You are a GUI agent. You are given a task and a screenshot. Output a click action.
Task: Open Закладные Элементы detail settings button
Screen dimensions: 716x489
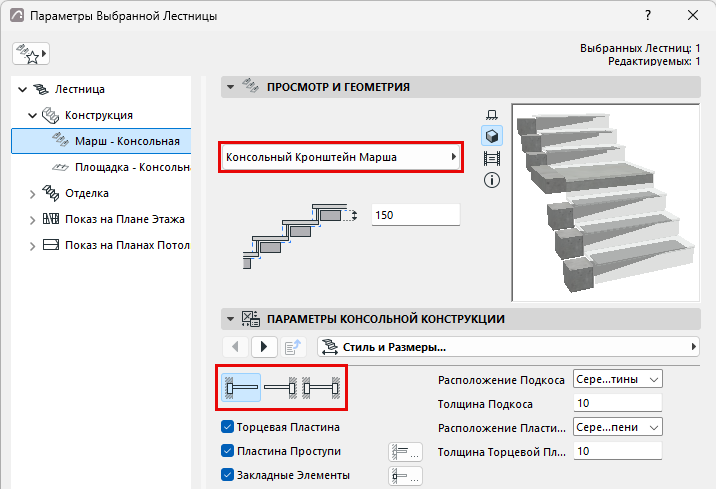[405, 476]
